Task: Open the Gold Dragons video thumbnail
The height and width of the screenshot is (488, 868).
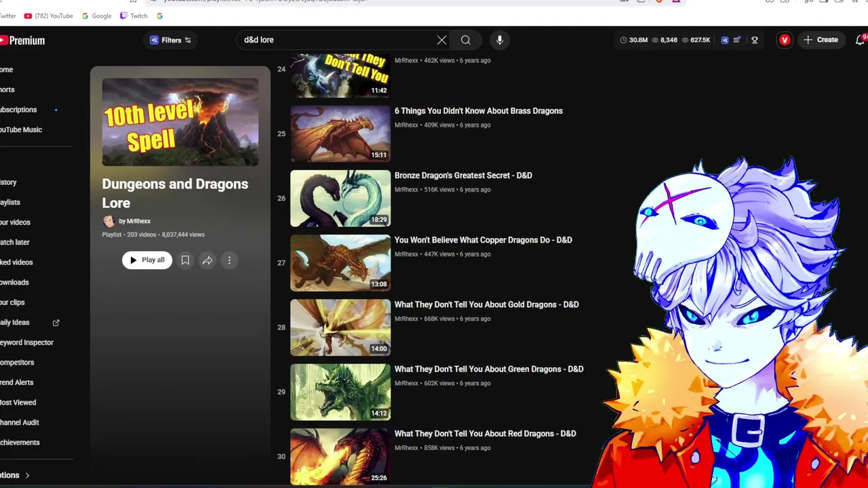Action: coord(340,327)
